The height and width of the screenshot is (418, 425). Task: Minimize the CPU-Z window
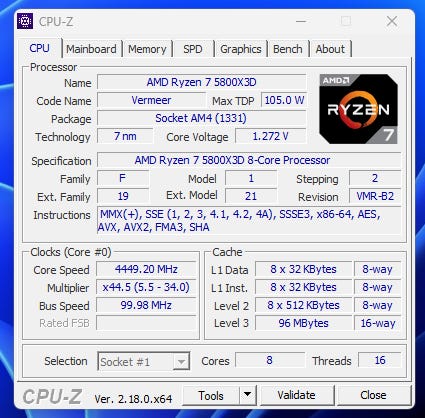[301, 21]
